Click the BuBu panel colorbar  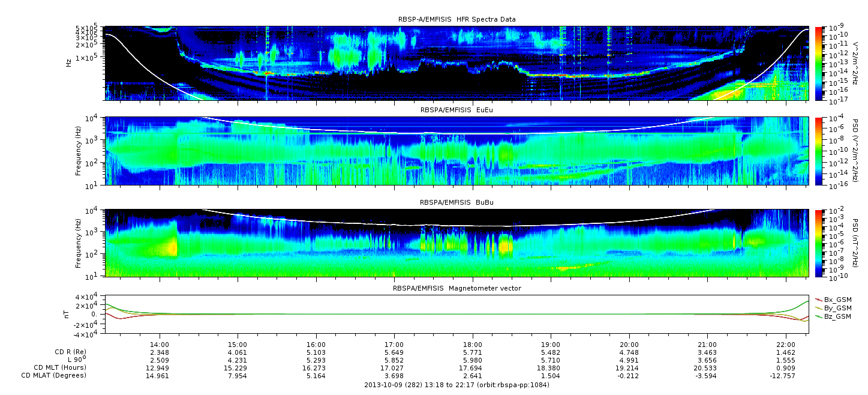(x=818, y=243)
